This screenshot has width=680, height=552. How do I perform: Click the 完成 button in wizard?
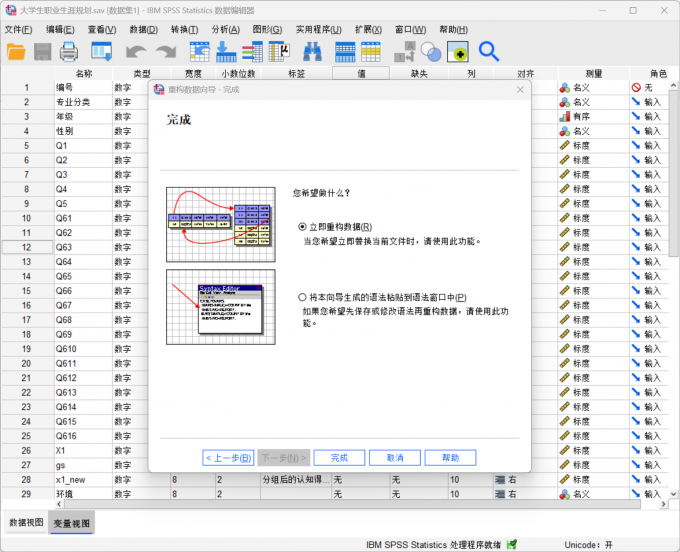point(339,458)
